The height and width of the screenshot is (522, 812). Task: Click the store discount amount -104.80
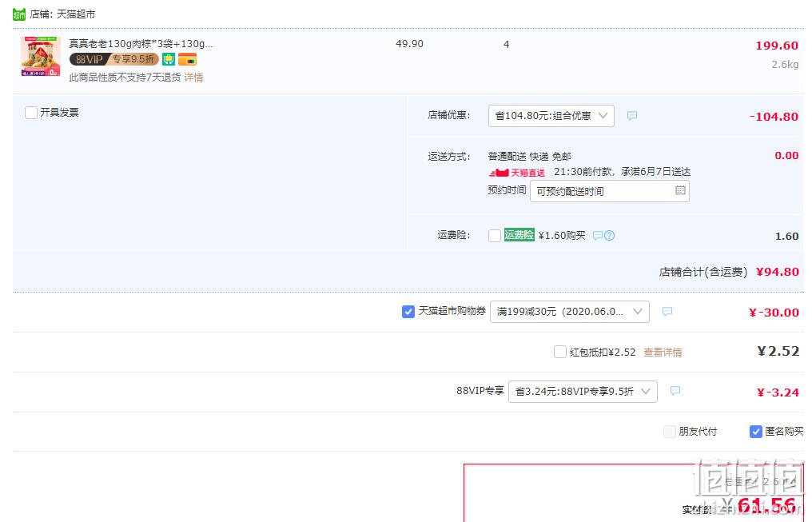774,117
